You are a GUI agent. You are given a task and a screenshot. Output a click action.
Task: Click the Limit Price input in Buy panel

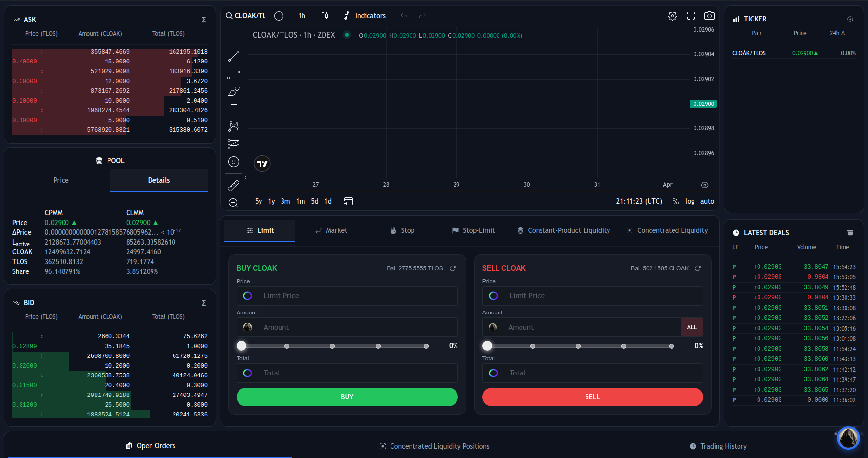(x=347, y=296)
